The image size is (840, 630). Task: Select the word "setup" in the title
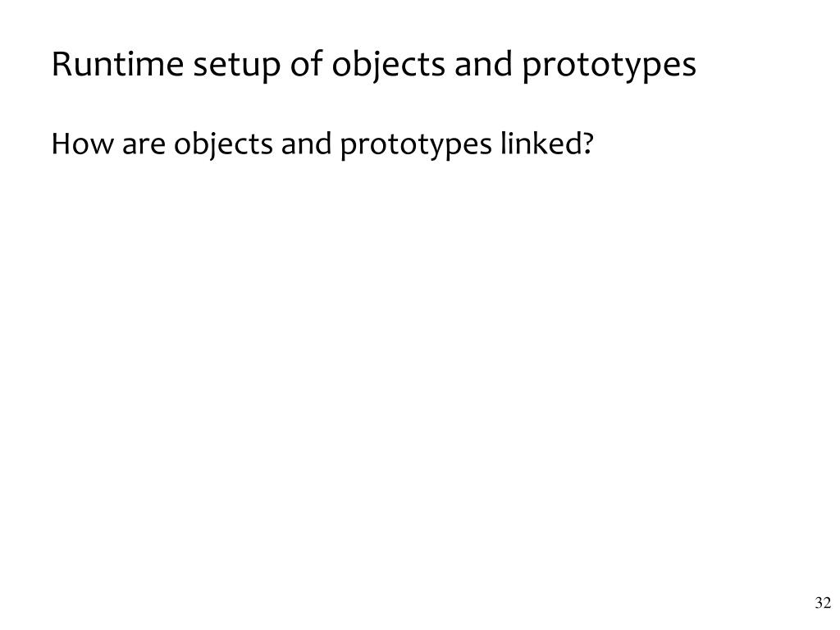click(236, 66)
